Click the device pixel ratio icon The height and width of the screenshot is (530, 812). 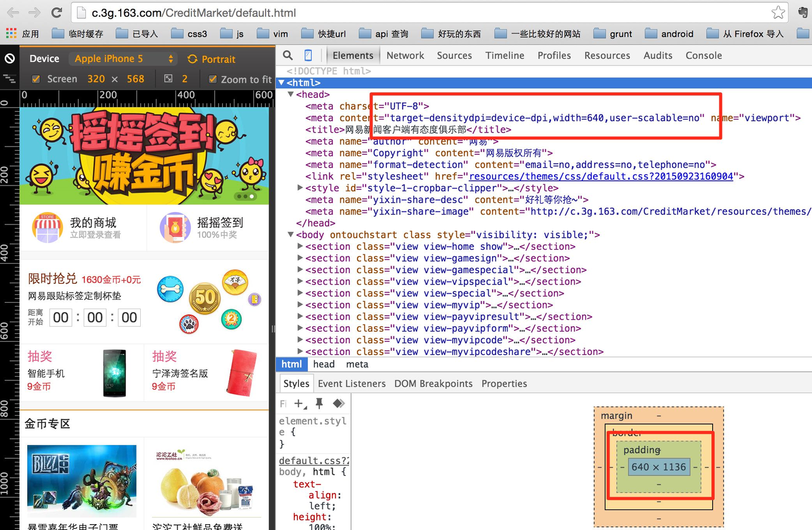click(168, 78)
